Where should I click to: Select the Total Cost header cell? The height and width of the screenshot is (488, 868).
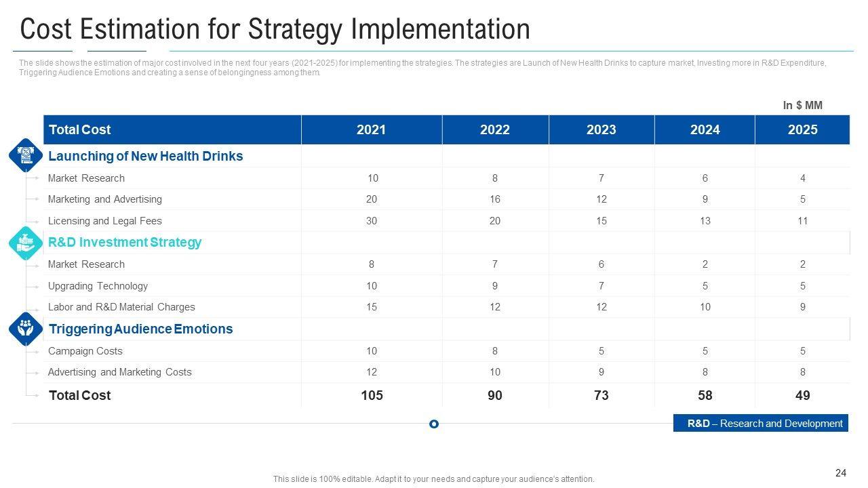[172, 129]
